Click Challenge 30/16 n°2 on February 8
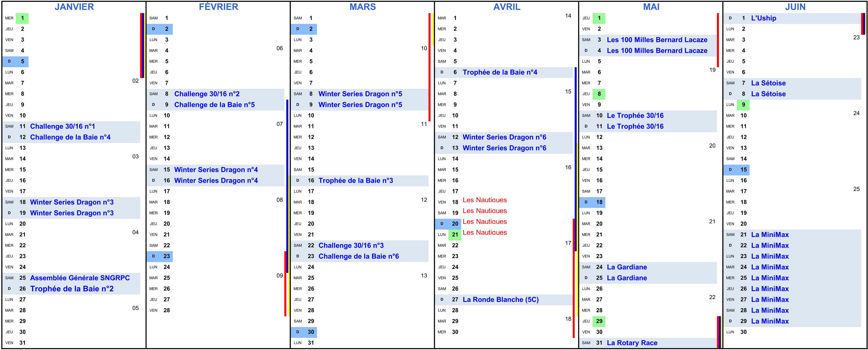This screenshot has height=350, width=868. [207, 94]
